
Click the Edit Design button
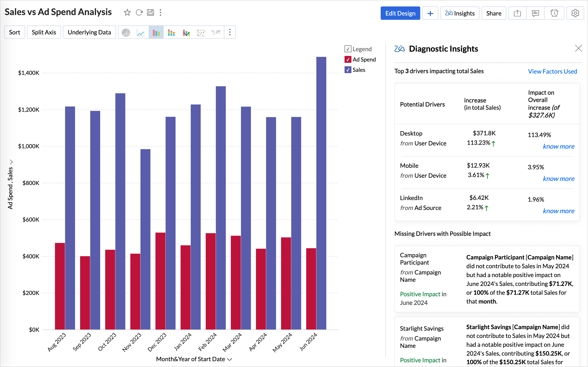click(x=400, y=13)
